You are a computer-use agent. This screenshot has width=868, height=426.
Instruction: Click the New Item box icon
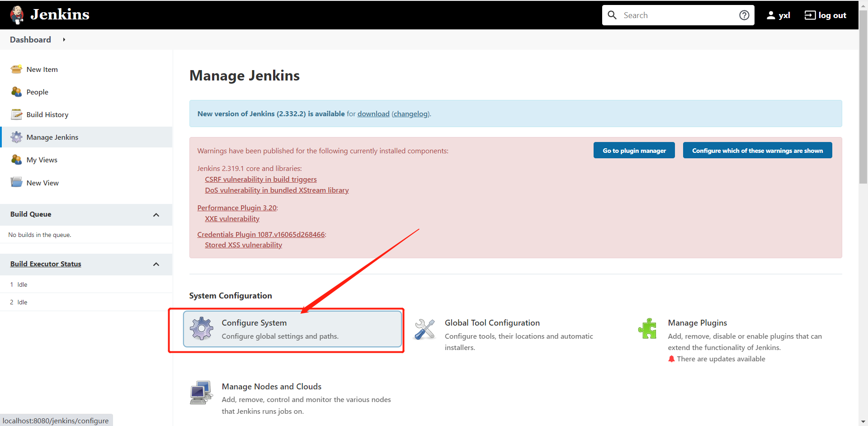tap(17, 69)
